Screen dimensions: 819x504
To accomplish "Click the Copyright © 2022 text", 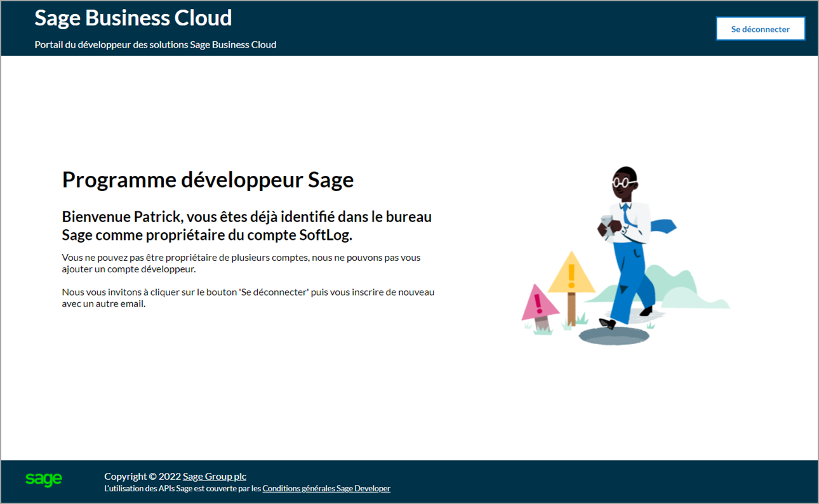I will point(142,476).
